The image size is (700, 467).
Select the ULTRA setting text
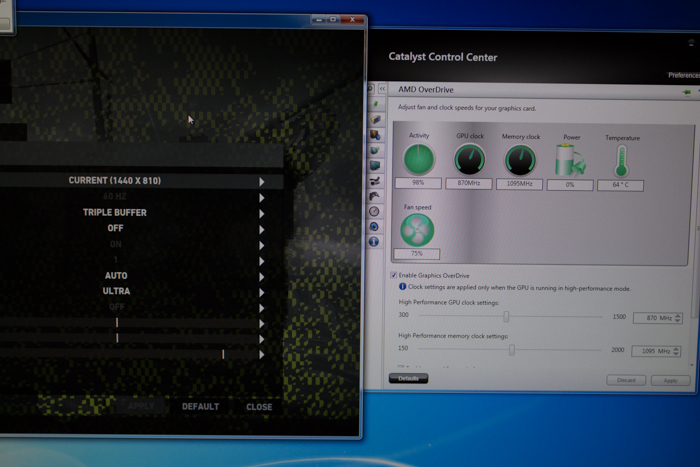point(116,291)
